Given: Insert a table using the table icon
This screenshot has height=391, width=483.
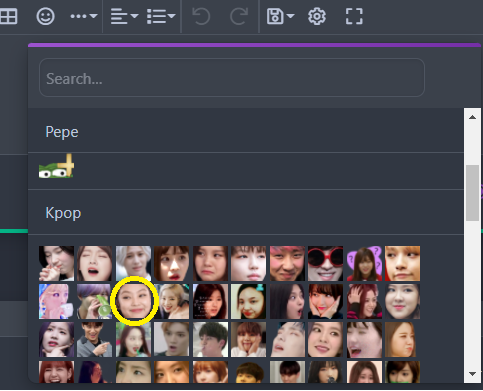Looking at the screenshot, I should click(x=8, y=16).
